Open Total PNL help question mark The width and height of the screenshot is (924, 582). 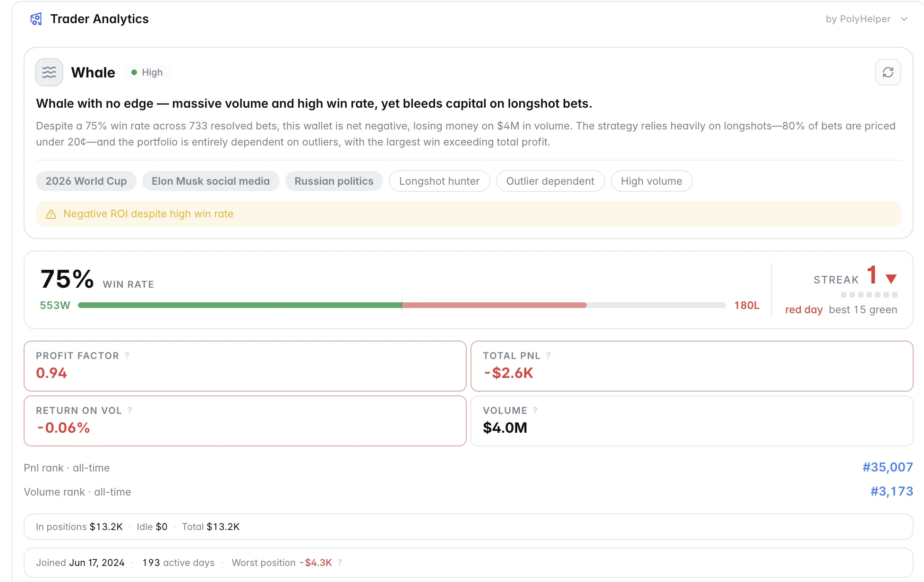548,356
